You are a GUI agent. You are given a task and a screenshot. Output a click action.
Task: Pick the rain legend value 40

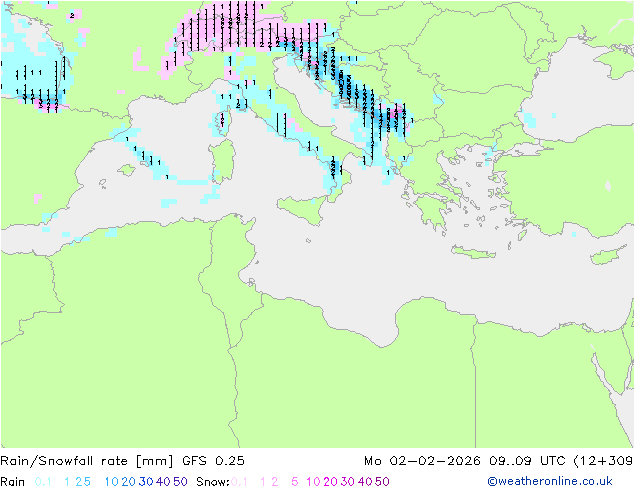pos(163,482)
